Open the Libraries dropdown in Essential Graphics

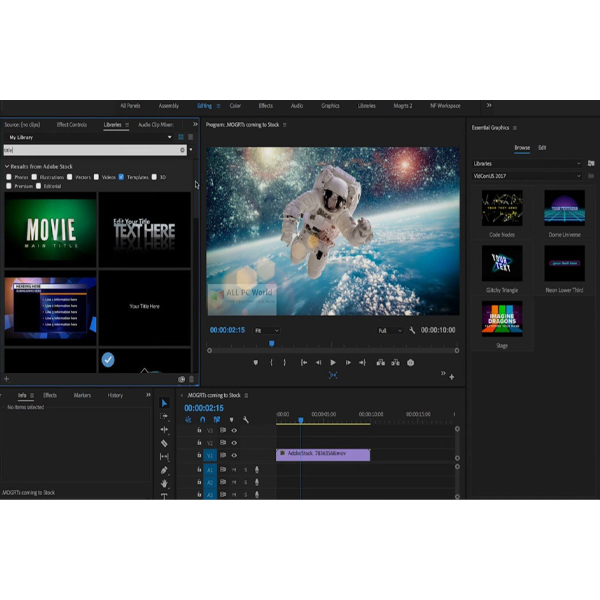pyautogui.click(x=527, y=163)
